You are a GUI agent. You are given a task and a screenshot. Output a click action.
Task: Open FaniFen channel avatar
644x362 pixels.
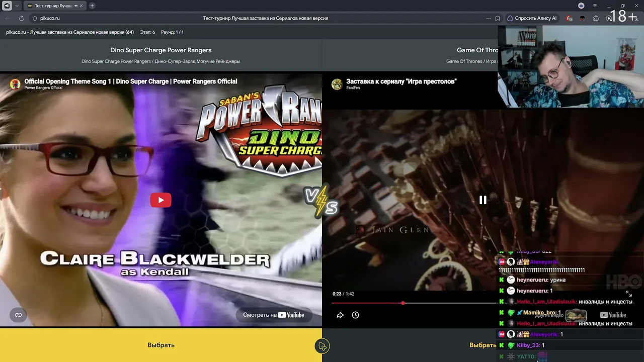(337, 84)
